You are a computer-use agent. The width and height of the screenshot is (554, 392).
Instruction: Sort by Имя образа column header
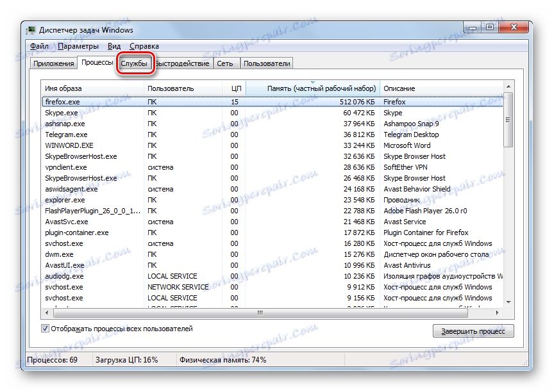click(x=92, y=88)
